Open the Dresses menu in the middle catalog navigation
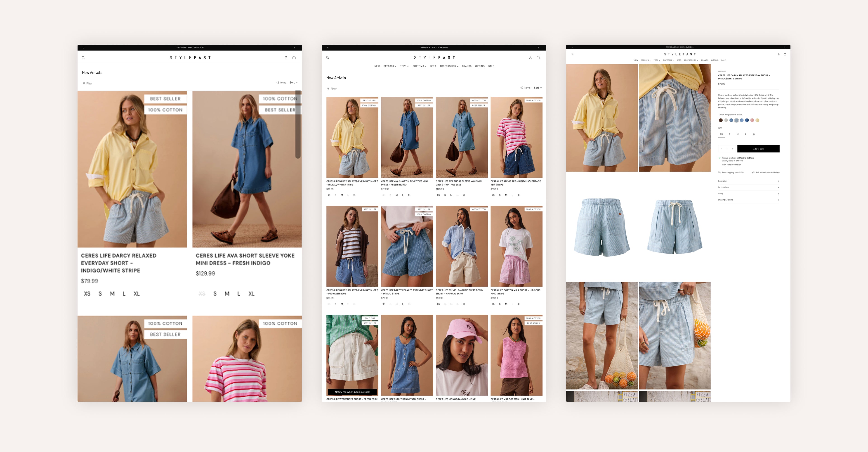868x452 pixels. coord(389,66)
